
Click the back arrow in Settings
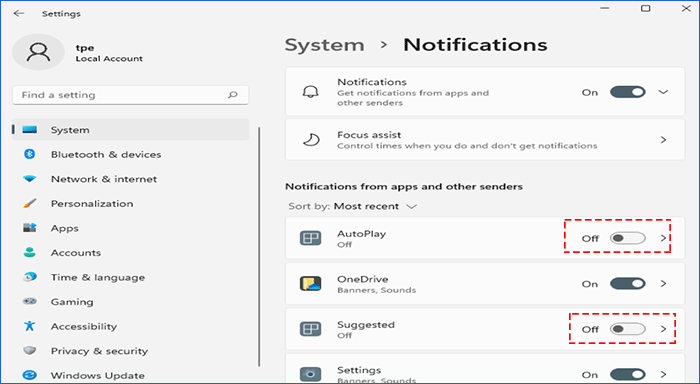coord(19,13)
